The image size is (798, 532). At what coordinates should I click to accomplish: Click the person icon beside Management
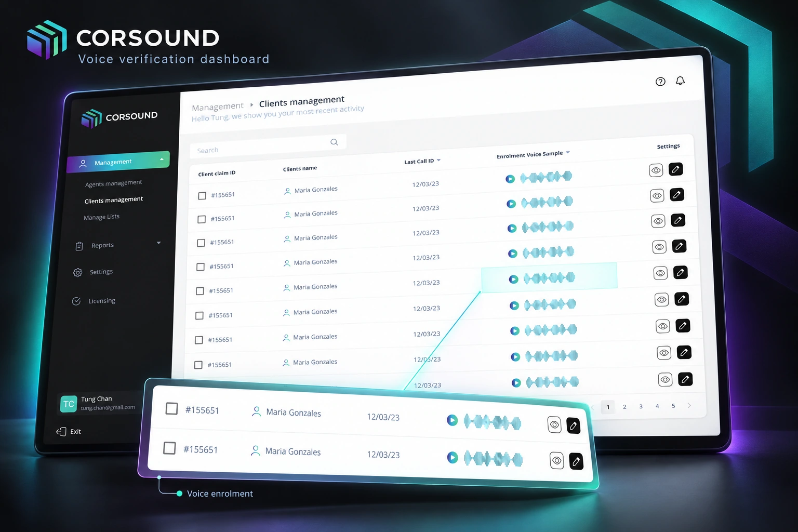pyautogui.click(x=83, y=164)
